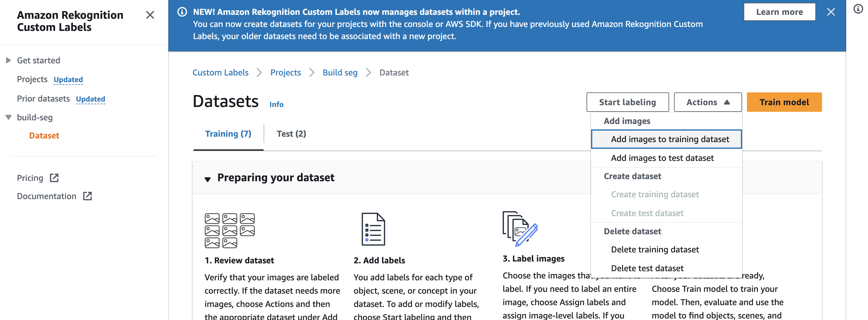Screen dimensions: 868x320
Task: Open Pricing external link icon
Action: [54, 178]
